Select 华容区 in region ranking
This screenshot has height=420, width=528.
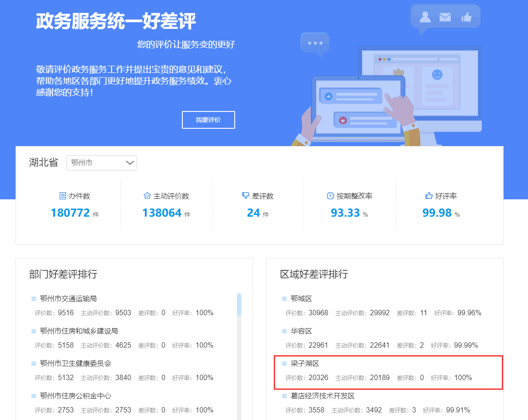pos(301,331)
